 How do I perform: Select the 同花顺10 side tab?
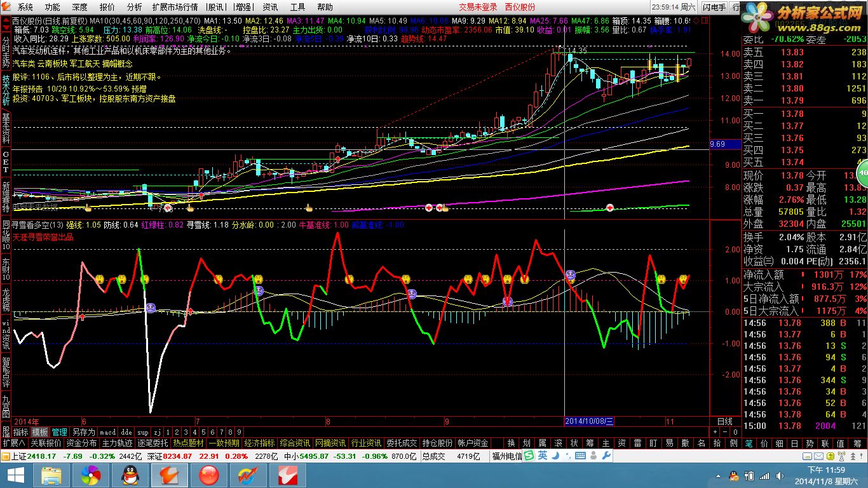[6, 236]
